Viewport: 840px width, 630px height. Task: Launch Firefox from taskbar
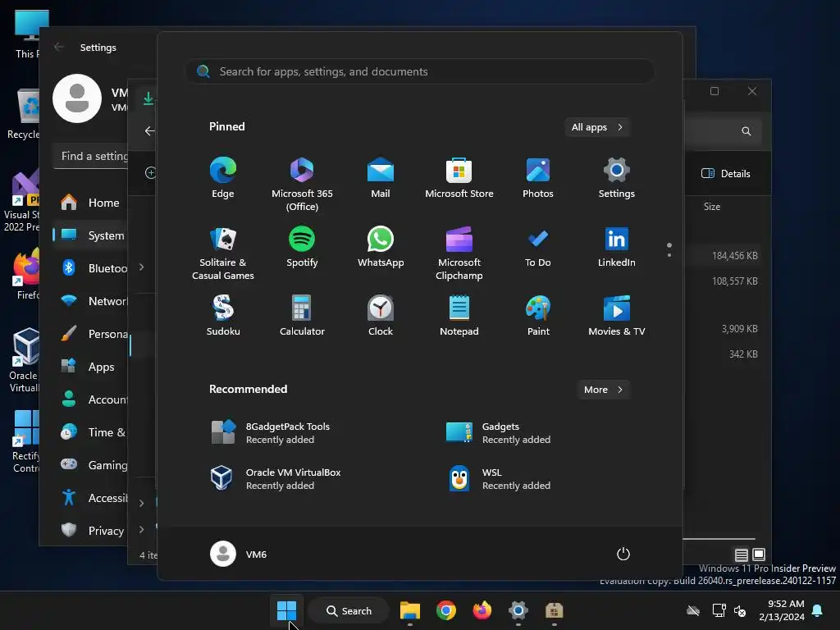tap(482, 610)
